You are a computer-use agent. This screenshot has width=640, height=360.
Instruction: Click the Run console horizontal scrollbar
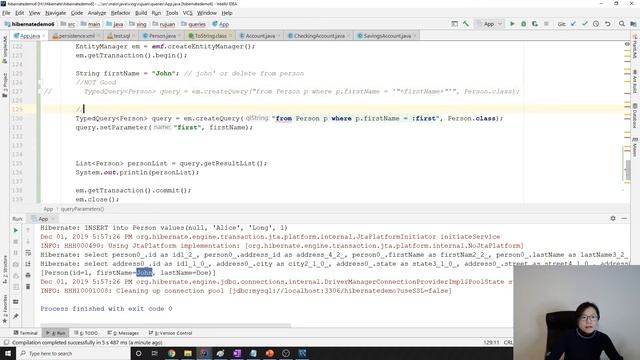click(165, 325)
